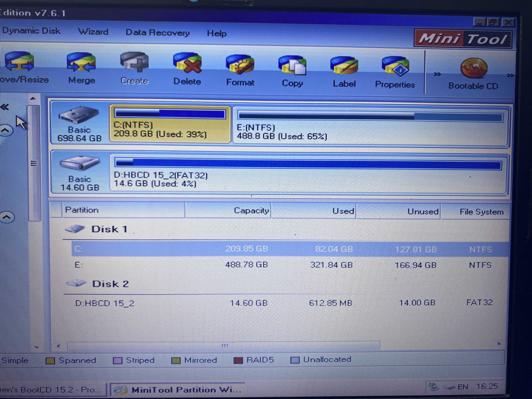Image resolution: width=532 pixels, height=399 pixels.
Task: Sort by the Used column header
Action: [x=314, y=211]
